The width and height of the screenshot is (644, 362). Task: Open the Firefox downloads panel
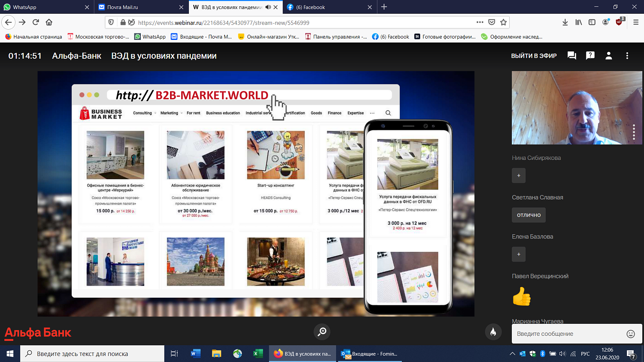coord(565,22)
